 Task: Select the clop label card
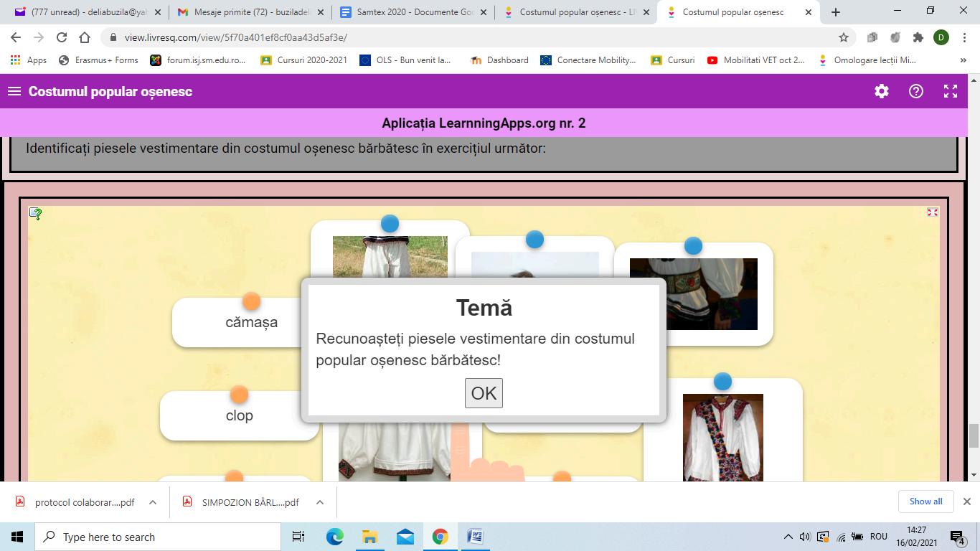(x=239, y=415)
